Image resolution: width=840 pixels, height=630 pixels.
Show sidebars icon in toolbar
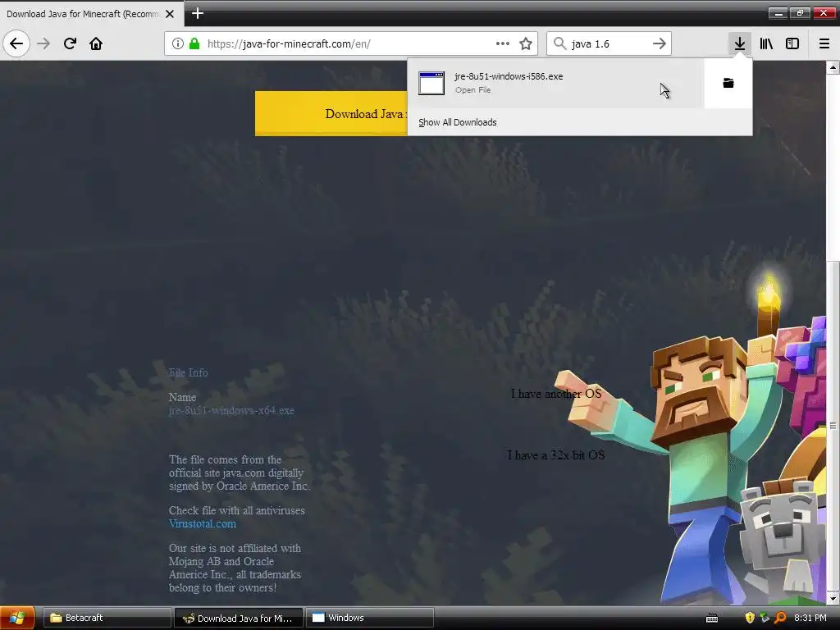click(x=792, y=43)
